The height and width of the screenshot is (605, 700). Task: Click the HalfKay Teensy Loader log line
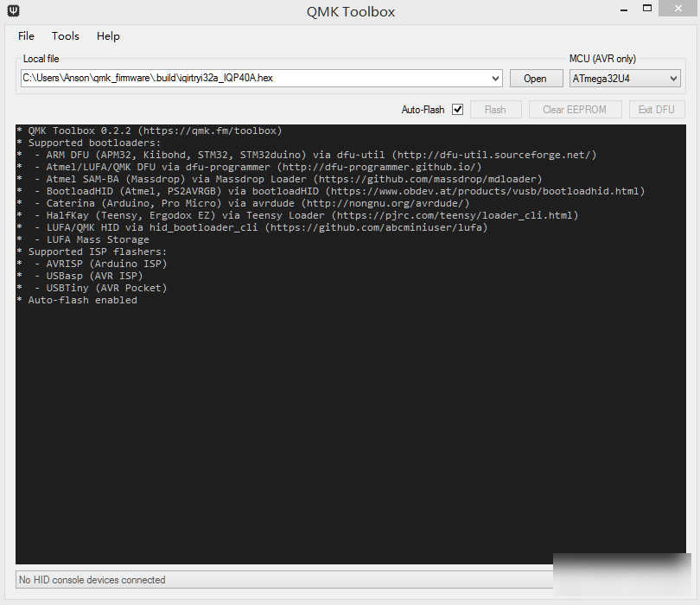pyautogui.click(x=298, y=215)
